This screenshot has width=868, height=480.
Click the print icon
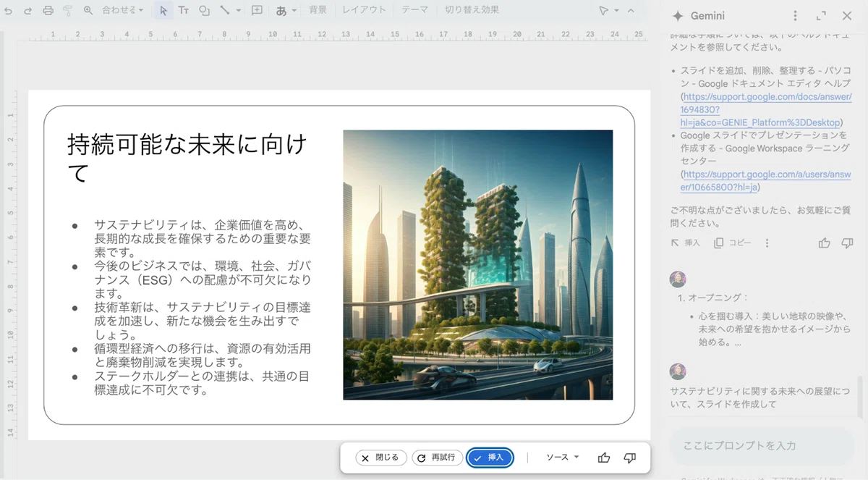pyautogui.click(x=48, y=11)
